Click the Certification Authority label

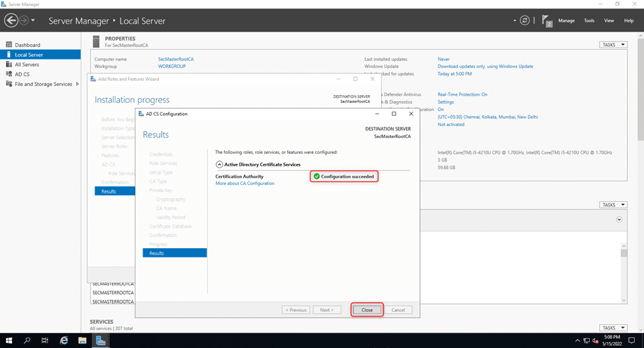coord(240,176)
